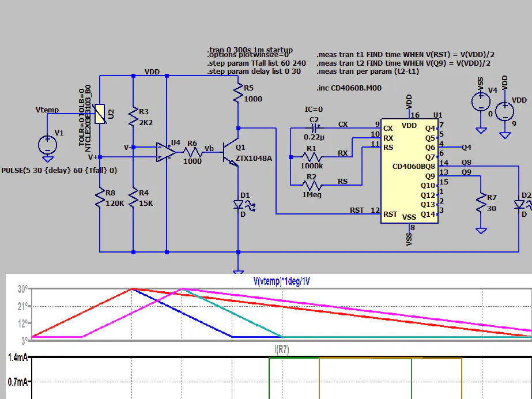This screenshot has width=532, height=399.
Task: Click the '120K' value of R8
Action: 115,203
